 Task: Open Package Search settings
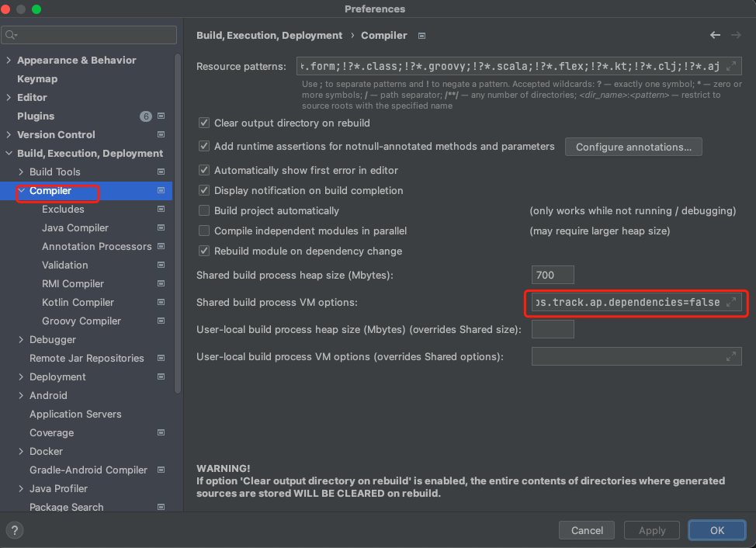click(67, 507)
